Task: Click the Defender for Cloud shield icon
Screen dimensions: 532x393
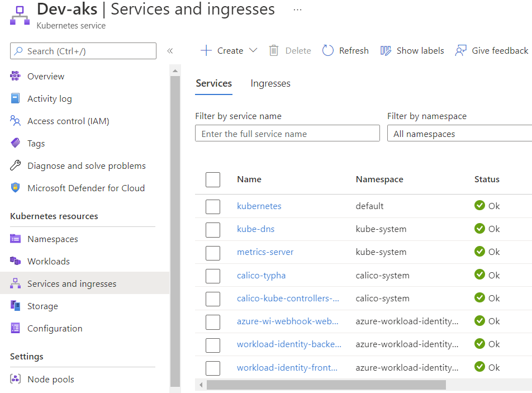Action: 15,188
